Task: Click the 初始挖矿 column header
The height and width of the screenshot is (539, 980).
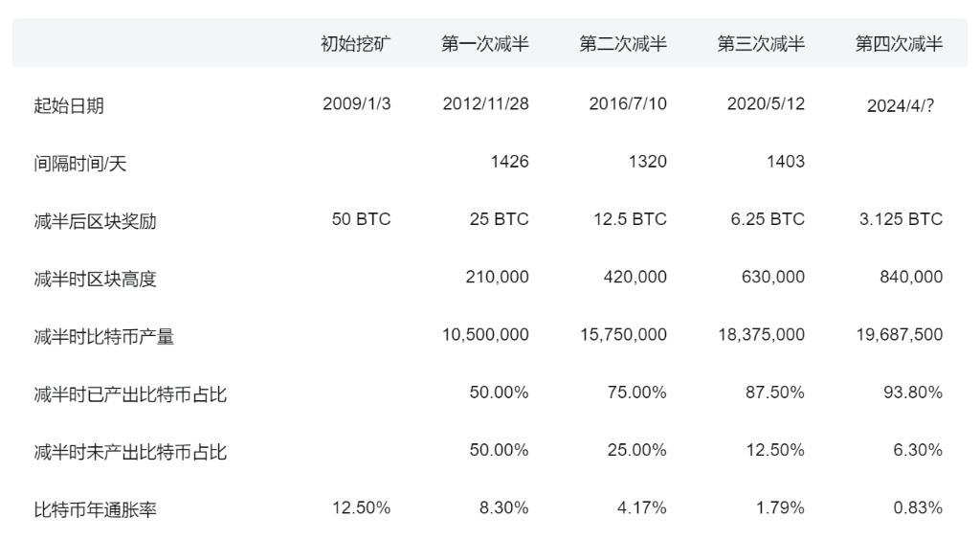Action: pos(356,45)
